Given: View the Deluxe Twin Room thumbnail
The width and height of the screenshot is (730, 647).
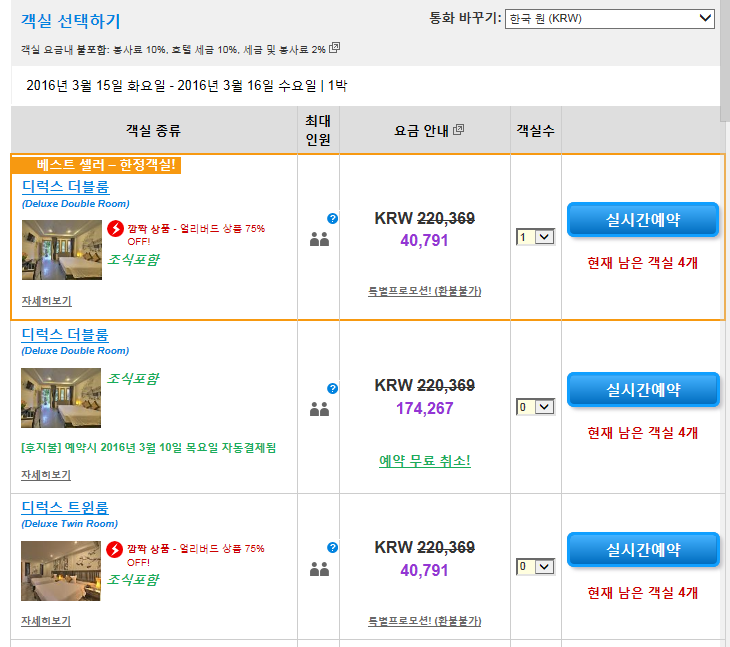Looking at the screenshot, I should [61, 571].
